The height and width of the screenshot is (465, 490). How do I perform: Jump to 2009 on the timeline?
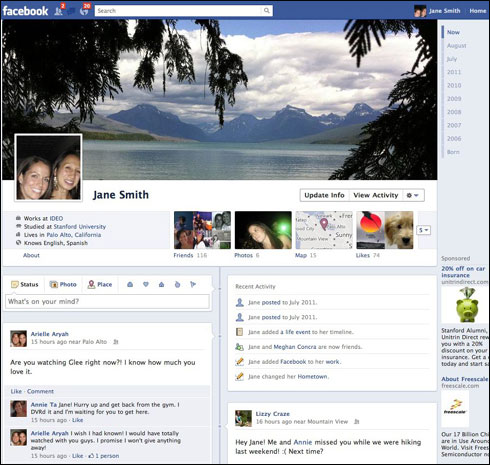coord(454,99)
